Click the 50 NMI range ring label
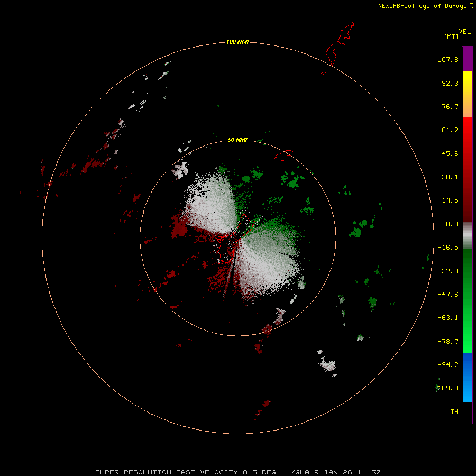The width and height of the screenshot is (476, 476). [x=237, y=140]
